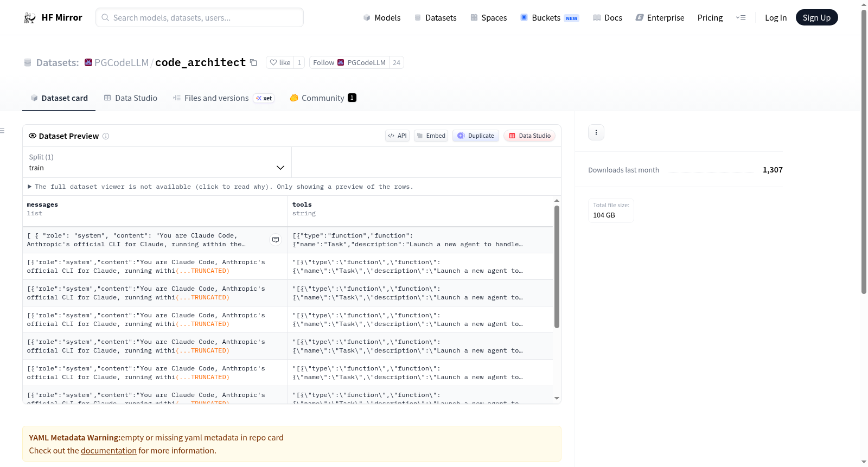Click the Sign Up button
This screenshot has height=467, width=868.
(x=816, y=17)
